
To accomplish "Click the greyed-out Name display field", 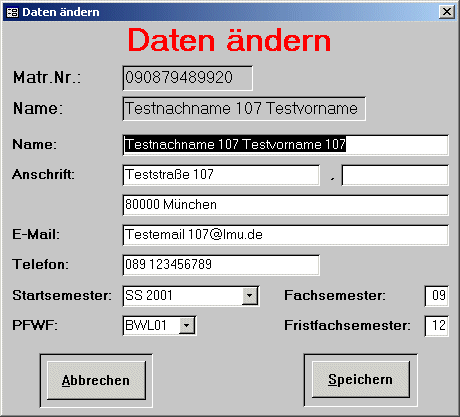I will pos(244,109).
